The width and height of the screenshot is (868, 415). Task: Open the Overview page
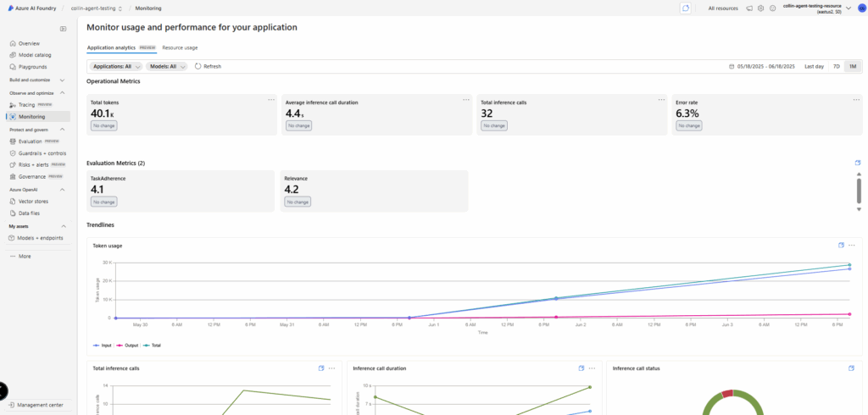click(29, 43)
